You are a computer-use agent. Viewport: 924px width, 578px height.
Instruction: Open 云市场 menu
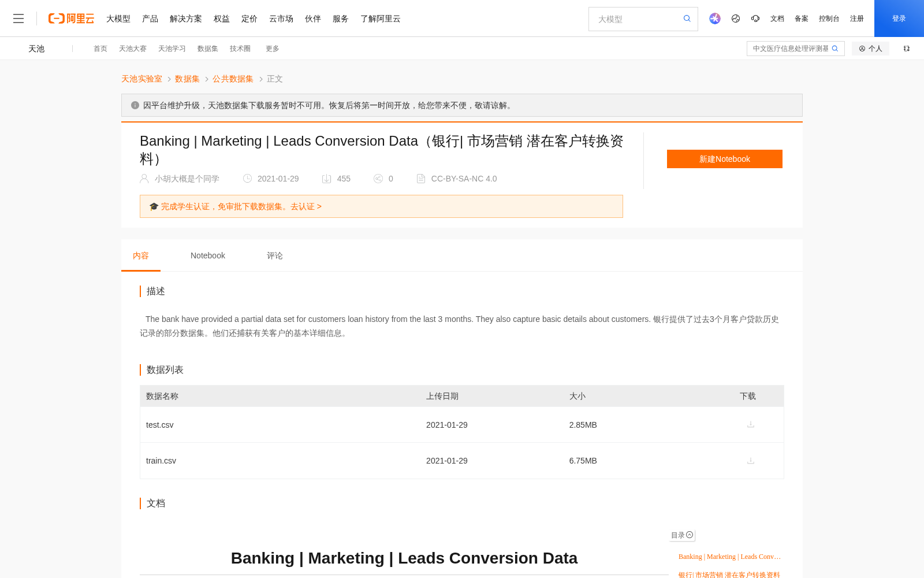[281, 18]
